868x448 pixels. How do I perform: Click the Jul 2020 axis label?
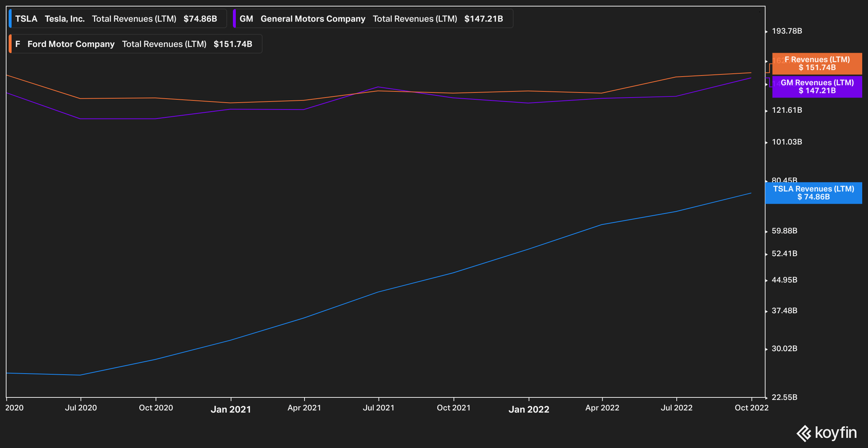click(x=81, y=408)
